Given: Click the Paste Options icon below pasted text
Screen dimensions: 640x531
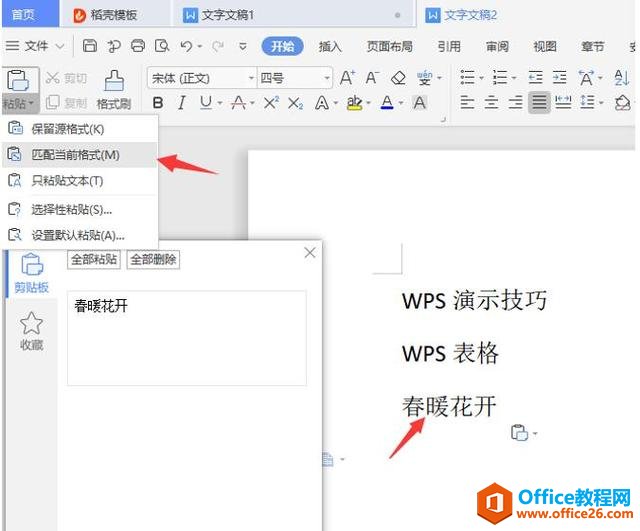Looking at the screenshot, I should click(x=520, y=433).
